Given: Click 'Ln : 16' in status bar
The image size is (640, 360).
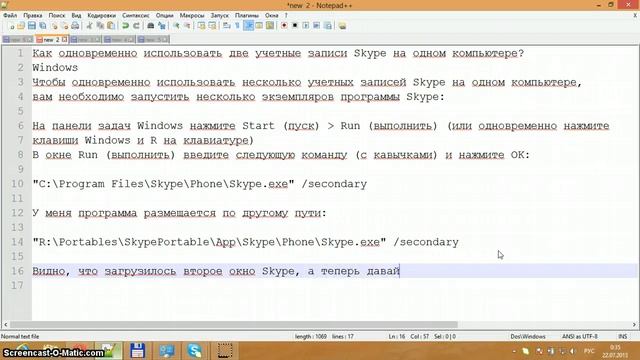Looking at the screenshot, I should click(397, 337).
